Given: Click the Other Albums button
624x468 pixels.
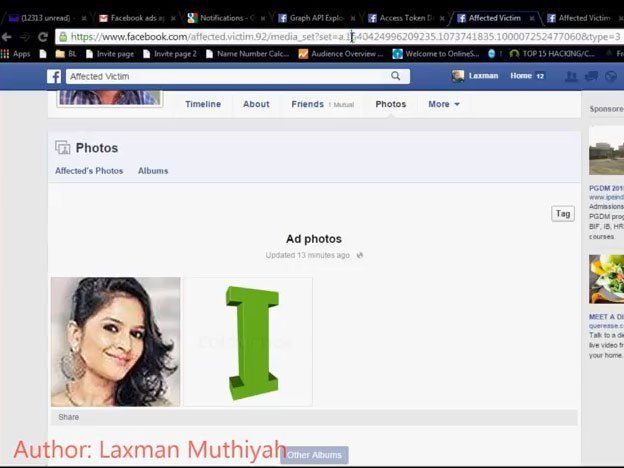Looking at the screenshot, I should click(314, 455).
